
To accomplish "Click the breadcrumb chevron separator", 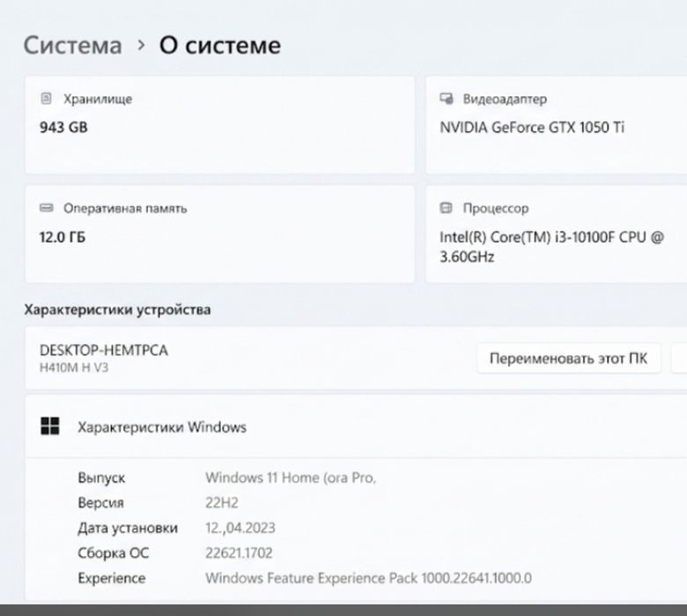I will pyautogui.click(x=141, y=45).
